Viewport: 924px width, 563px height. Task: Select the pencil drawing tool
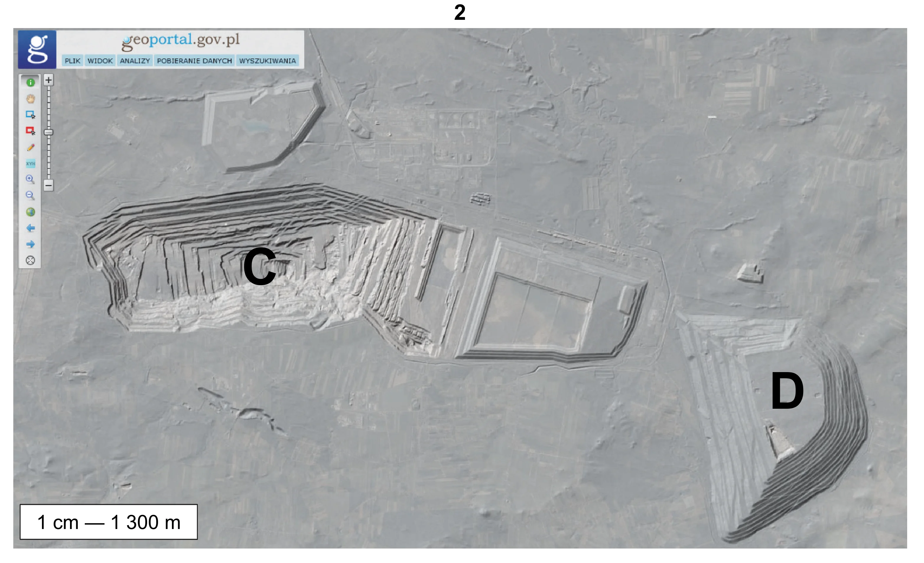(x=31, y=147)
